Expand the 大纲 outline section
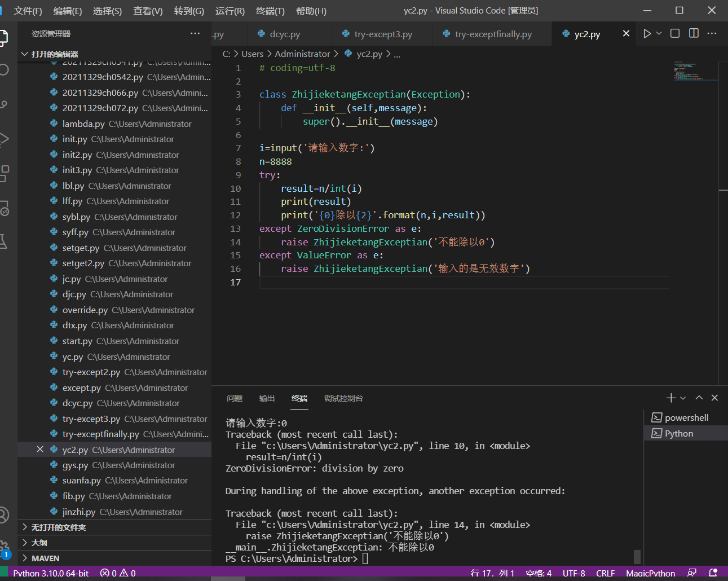 39,543
